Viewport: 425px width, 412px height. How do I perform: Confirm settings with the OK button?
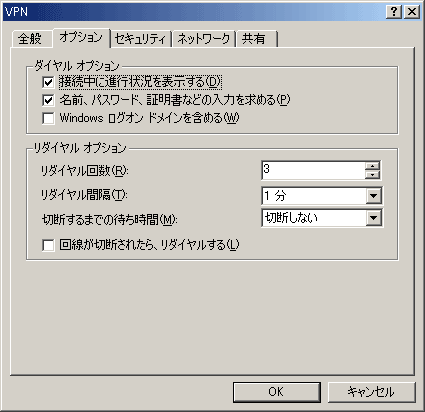point(277,392)
